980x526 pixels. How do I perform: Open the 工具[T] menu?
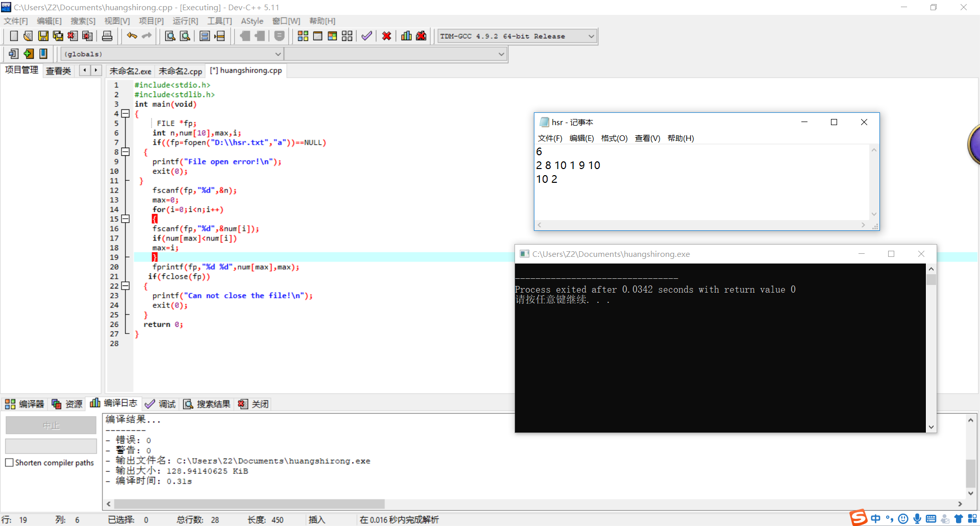coord(219,21)
